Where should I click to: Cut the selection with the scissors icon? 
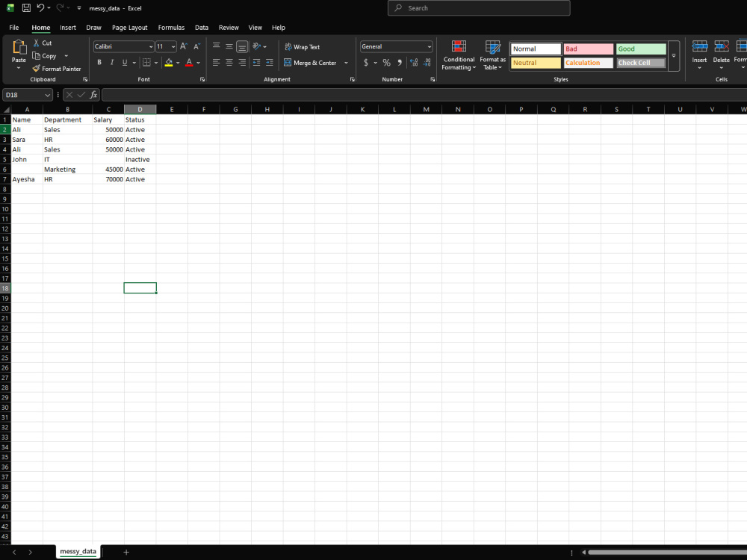(36, 43)
